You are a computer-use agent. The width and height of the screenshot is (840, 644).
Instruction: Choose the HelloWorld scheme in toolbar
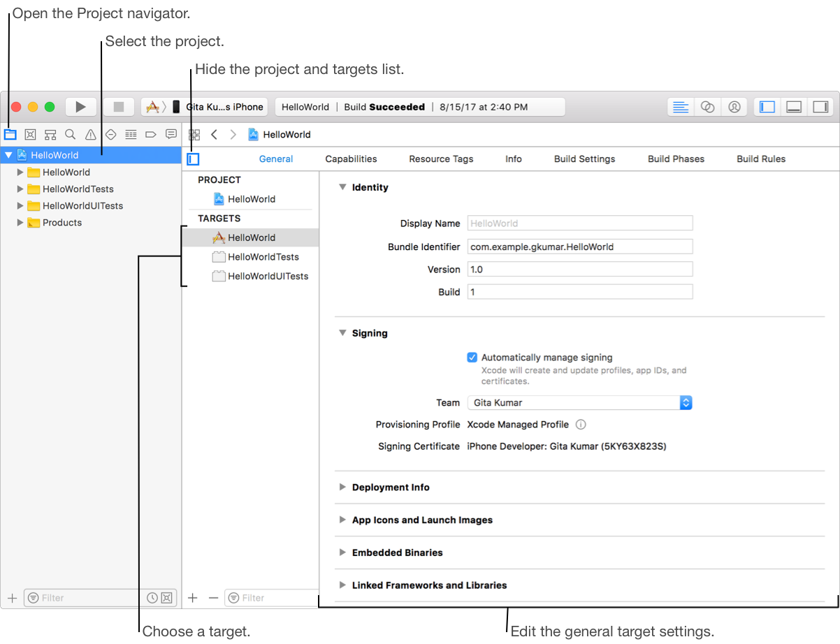click(x=152, y=107)
